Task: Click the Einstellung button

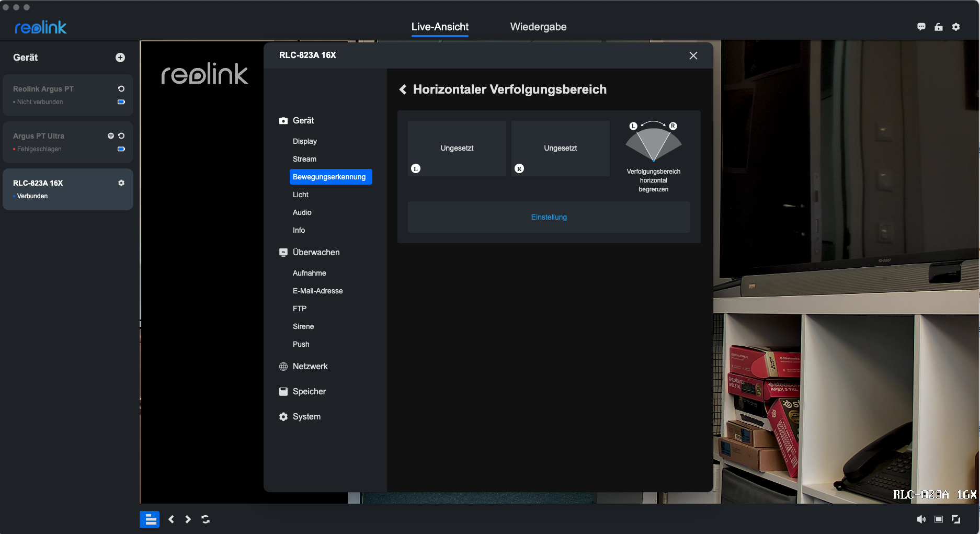Action: pos(549,217)
